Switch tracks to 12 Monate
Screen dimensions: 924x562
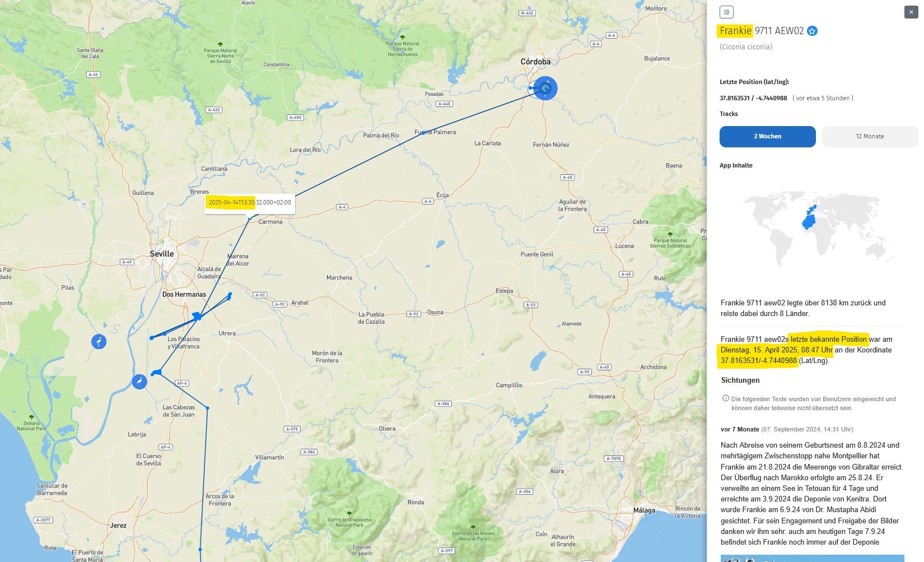pyautogui.click(x=870, y=137)
